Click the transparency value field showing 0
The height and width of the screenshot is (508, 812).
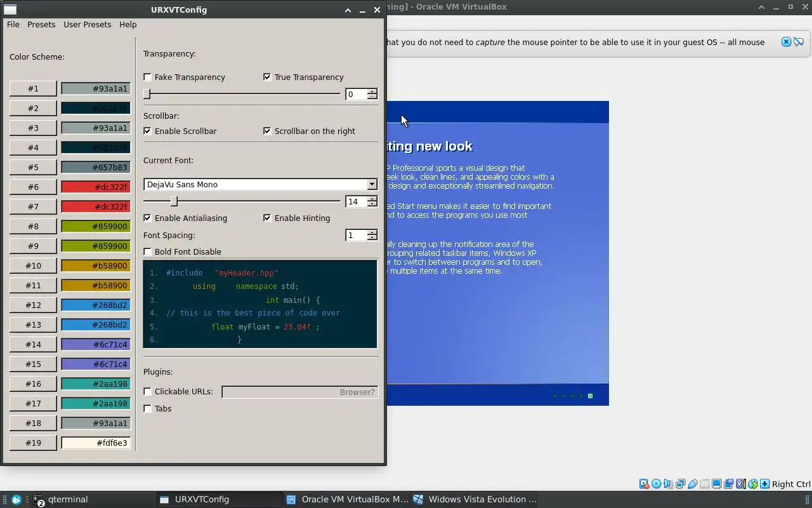356,94
